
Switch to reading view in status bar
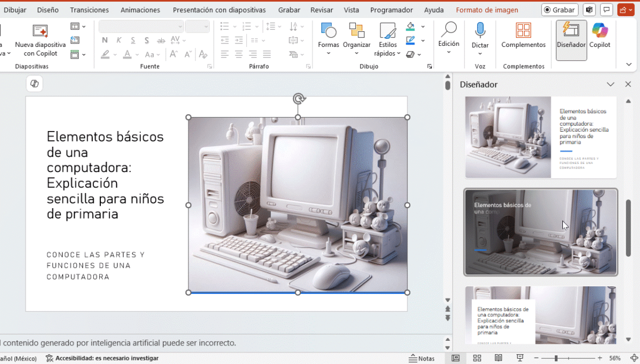[x=499, y=358]
